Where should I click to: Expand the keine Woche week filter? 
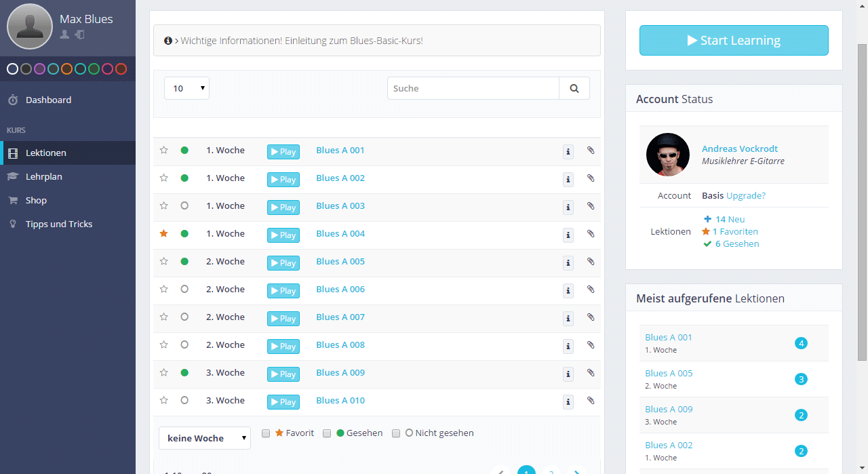[205, 438]
